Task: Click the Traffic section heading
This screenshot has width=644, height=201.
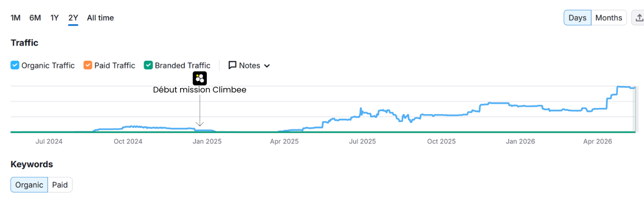Action: [x=25, y=43]
